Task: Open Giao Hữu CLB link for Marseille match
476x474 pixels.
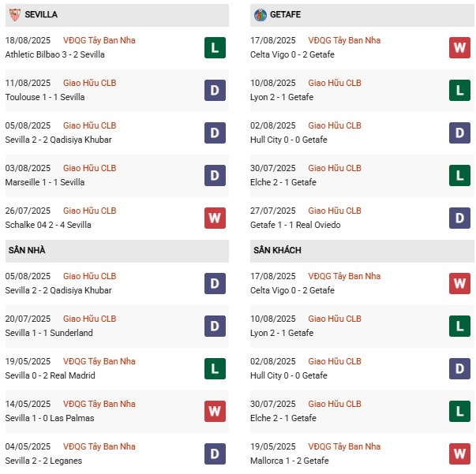Action: click(x=89, y=168)
